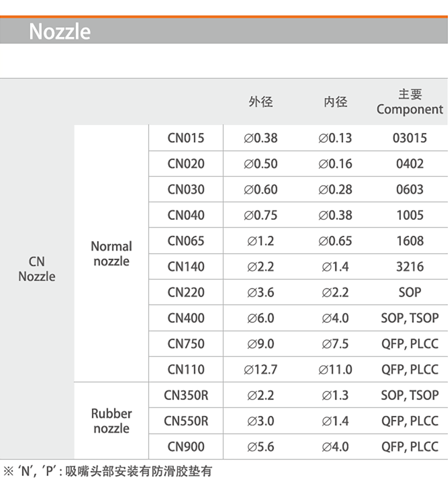Select the 内径 column header
448x498 pixels.
(335, 102)
